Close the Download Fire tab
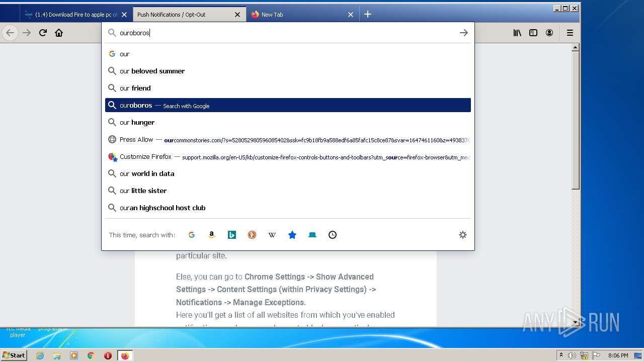Image resolution: width=644 pixels, height=362 pixels. click(x=125, y=15)
